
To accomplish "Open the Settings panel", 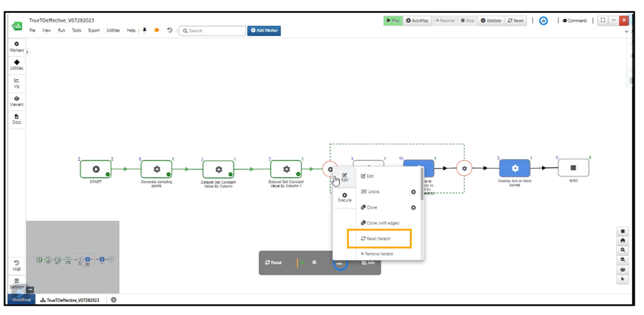I will point(17,283).
